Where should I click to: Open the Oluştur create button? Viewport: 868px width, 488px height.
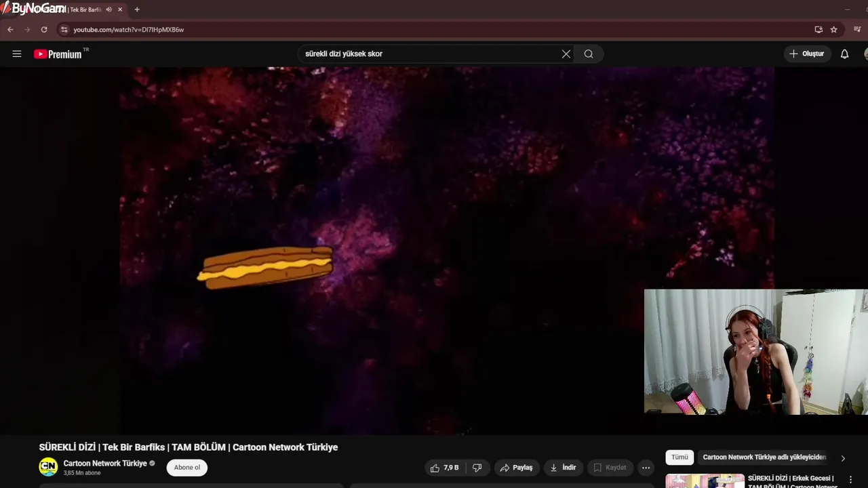click(x=807, y=54)
